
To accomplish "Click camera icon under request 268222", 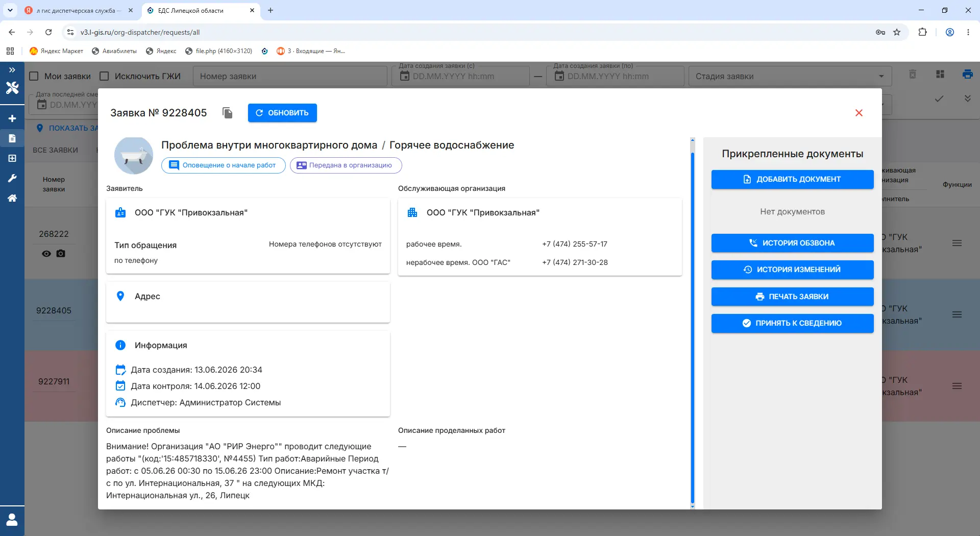I will click(61, 254).
